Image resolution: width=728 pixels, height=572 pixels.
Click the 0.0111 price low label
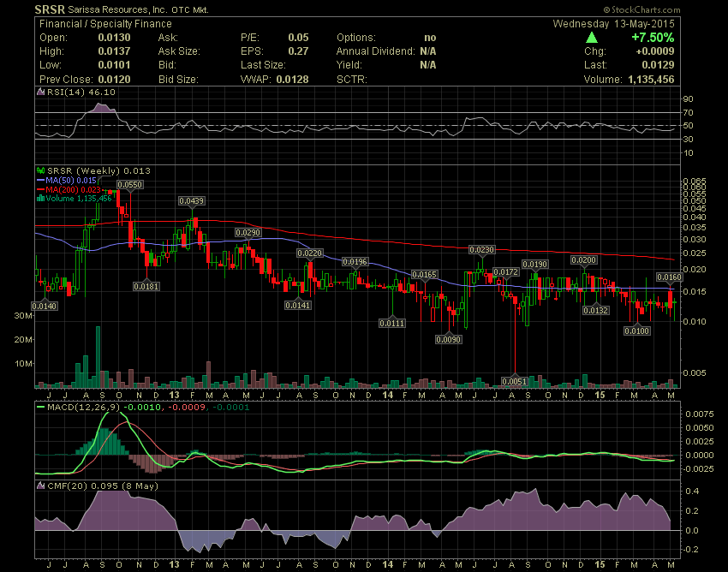(392, 323)
